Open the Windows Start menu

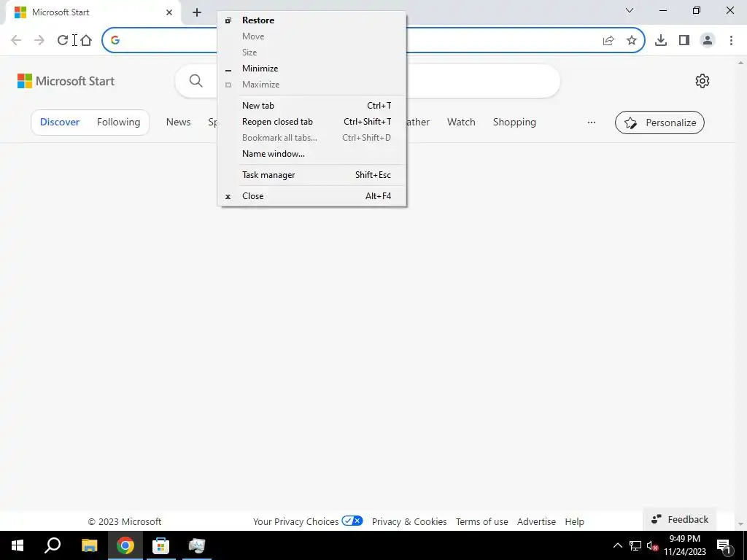tap(18, 545)
